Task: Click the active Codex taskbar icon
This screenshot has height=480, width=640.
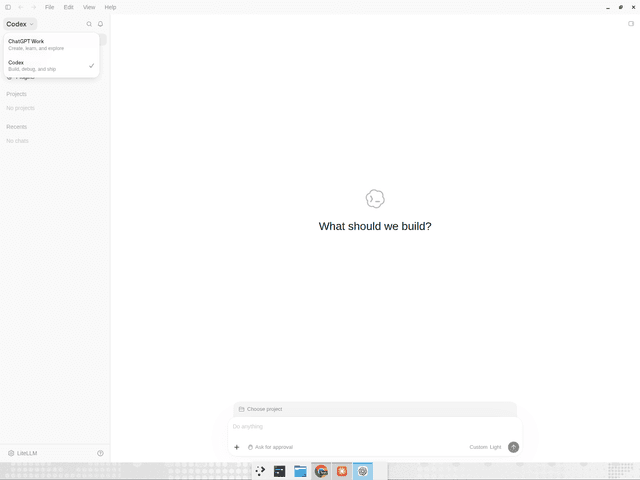Action: click(x=363, y=471)
